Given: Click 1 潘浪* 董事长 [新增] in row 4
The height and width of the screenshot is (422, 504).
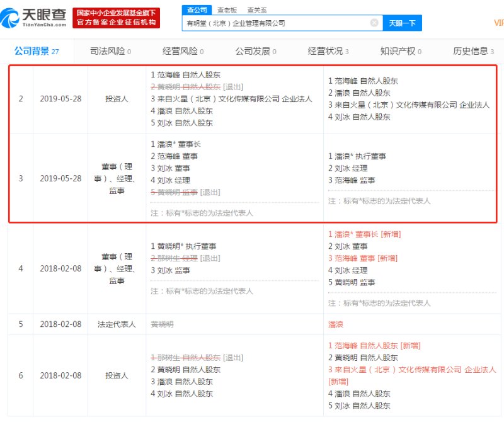Looking at the screenshot, I should (365, 234).
